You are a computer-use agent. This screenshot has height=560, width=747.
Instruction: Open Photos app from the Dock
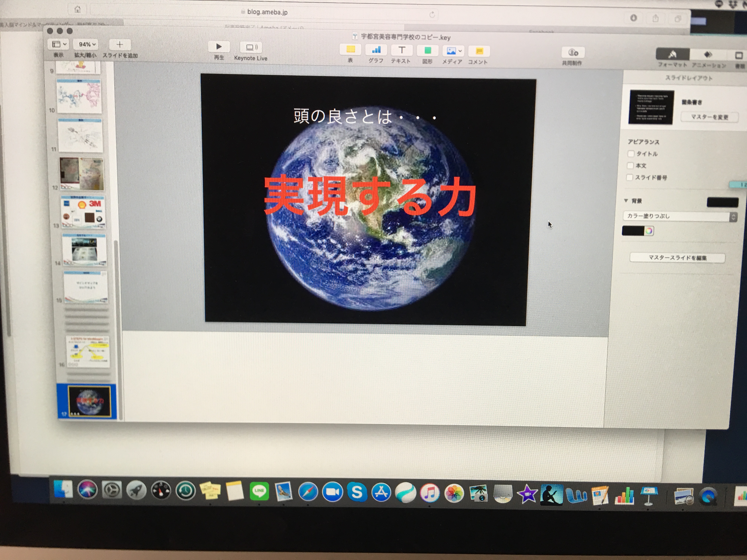click(454, 494)
